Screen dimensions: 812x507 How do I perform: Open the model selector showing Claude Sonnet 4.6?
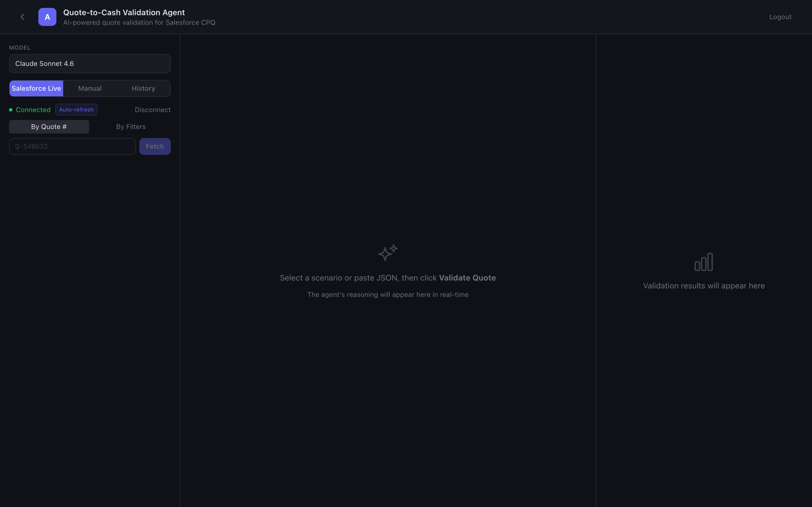(x=89, y=63)
